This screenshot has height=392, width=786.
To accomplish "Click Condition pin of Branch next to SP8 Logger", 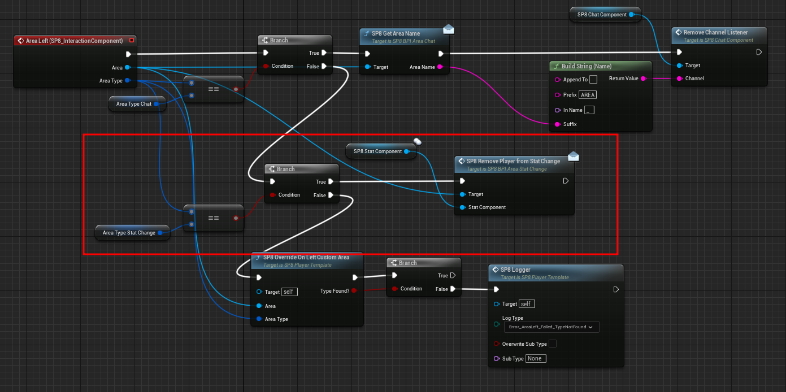I will 395,288.
